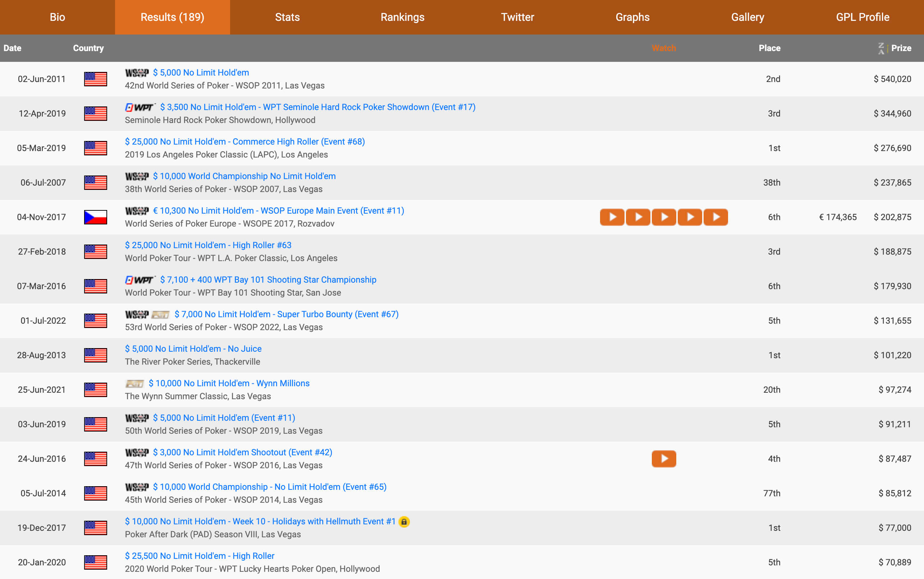Open the GPL Profile tab
The height and width of the screenshot is (579, 924).
pyautogui.click(x=863, y=17)
